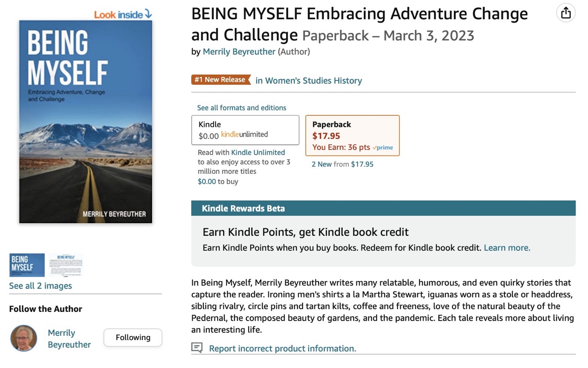Select the Paperback $17.95 format option

pos(352,136)
